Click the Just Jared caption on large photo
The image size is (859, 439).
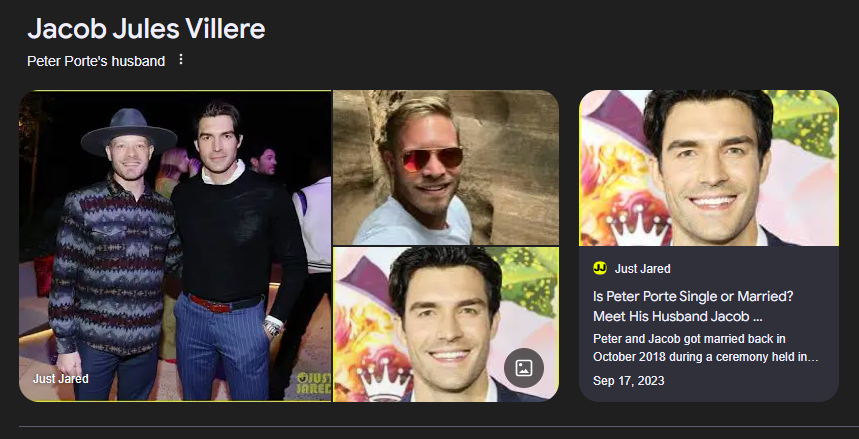coord(60,379)
